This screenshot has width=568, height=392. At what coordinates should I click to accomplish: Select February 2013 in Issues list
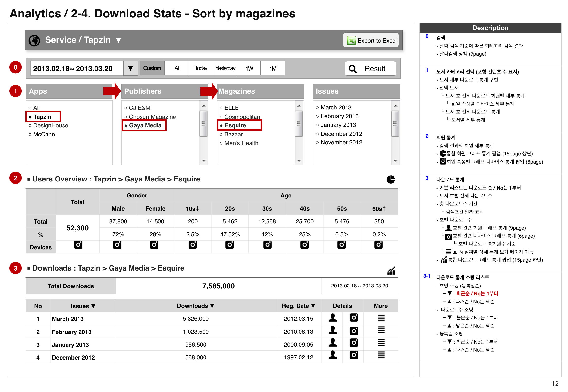coord(337,116)
